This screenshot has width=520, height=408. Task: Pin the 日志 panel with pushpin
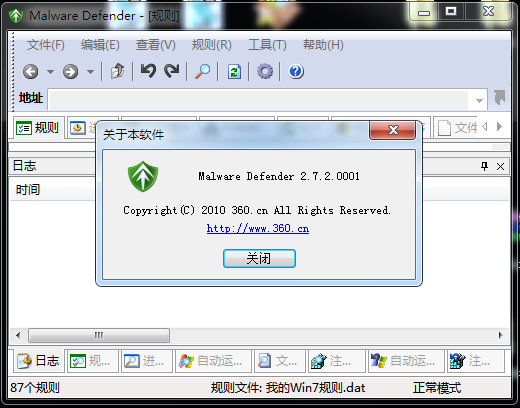click(x=484, y=166)
